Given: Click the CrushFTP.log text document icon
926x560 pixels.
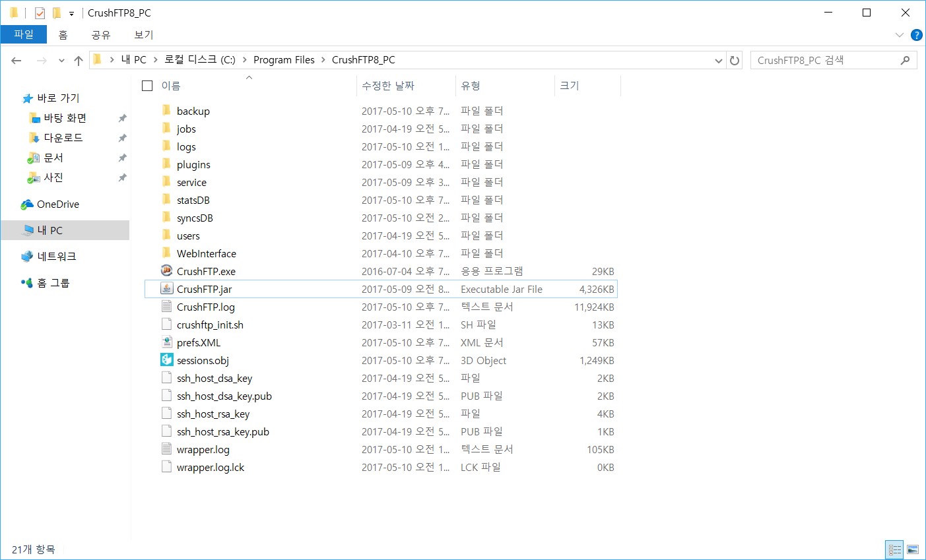Looking at the screenshot, I should coord(167,306).
